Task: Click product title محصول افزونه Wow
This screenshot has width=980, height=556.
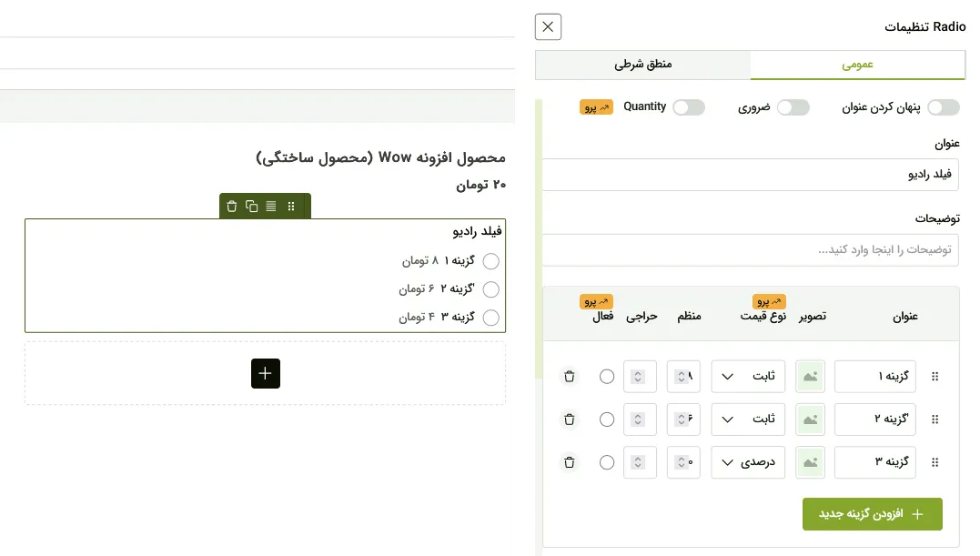Action: point(380,157)
